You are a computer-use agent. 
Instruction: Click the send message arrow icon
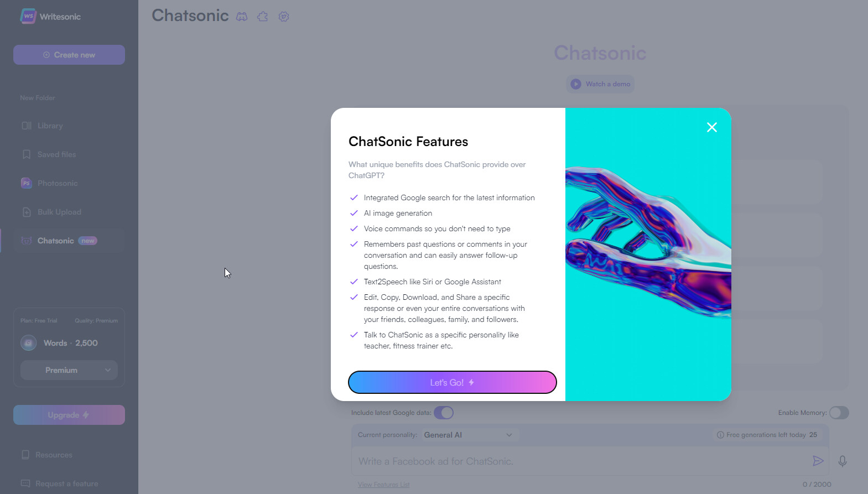(x=818, y=461)
